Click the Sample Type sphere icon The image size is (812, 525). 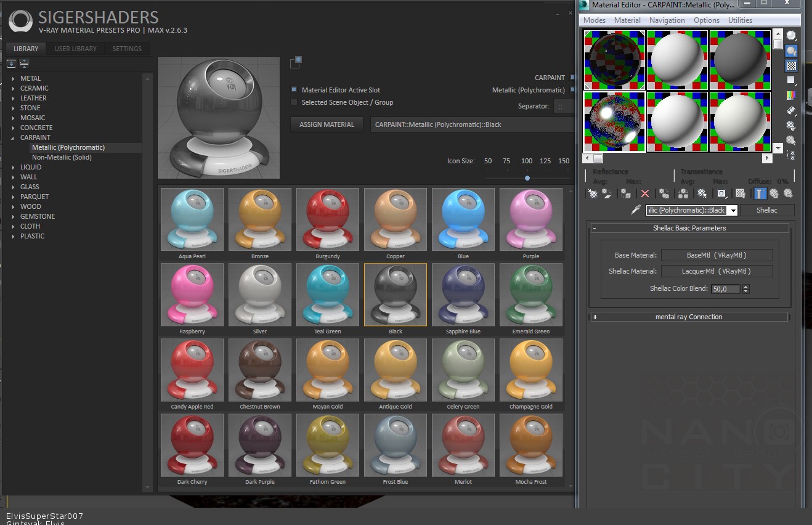pos(791,36)
